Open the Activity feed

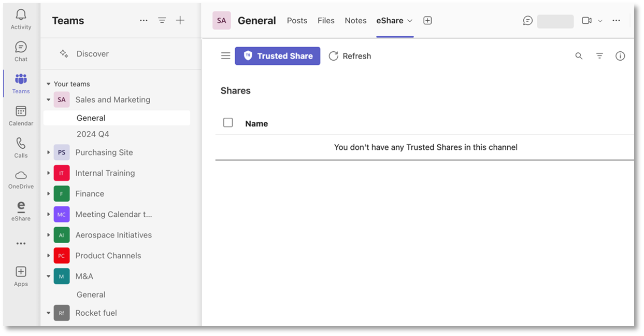[21, 19]
